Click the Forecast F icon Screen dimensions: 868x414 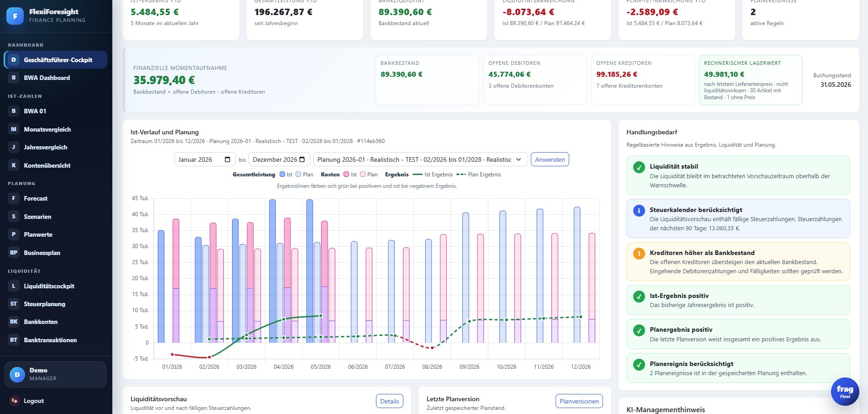tap(14, 198)
